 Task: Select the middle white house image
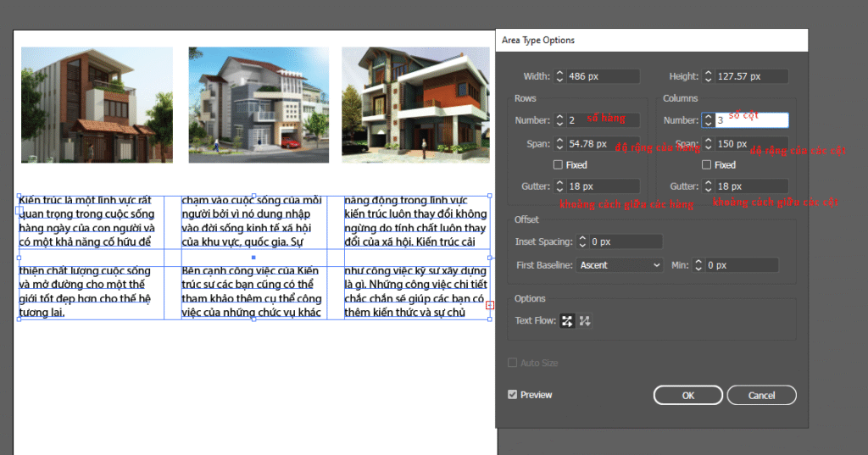258,104
